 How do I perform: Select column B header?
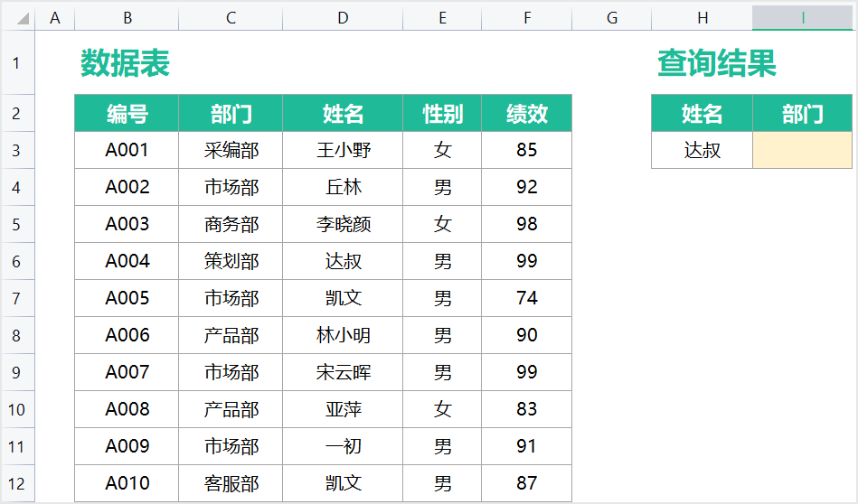click(127, 18)
